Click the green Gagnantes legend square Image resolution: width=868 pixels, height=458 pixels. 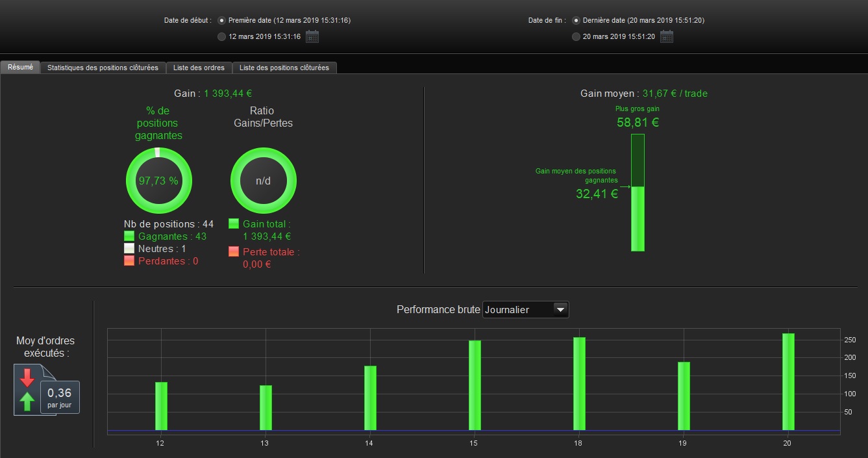click(x=129, y=236)
